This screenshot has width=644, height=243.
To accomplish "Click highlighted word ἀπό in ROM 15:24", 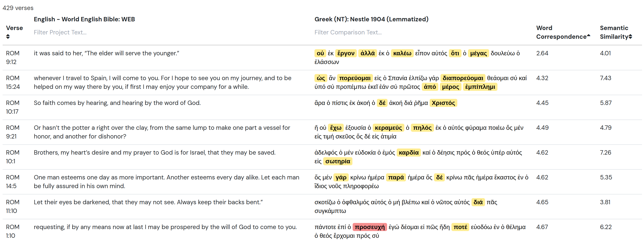I will [430, 87].
